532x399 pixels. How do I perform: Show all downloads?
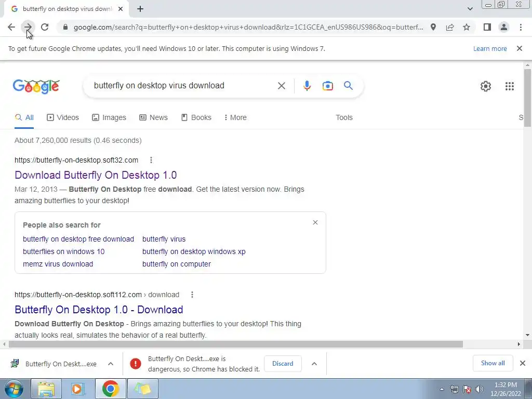pyautogui.click(x=493, y=363)
